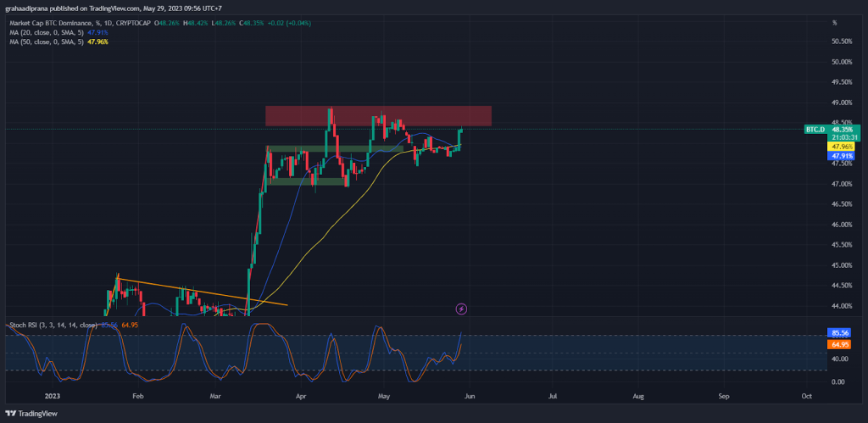Click the Apr label on time axis
The image size is (868, 423).
[301, 397]
